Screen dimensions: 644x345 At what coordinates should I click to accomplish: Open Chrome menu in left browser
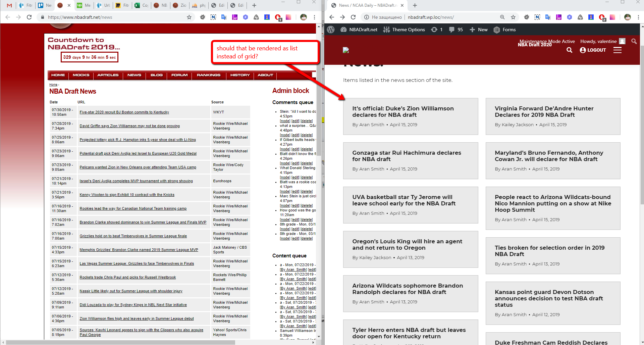(x=314, y=17)
